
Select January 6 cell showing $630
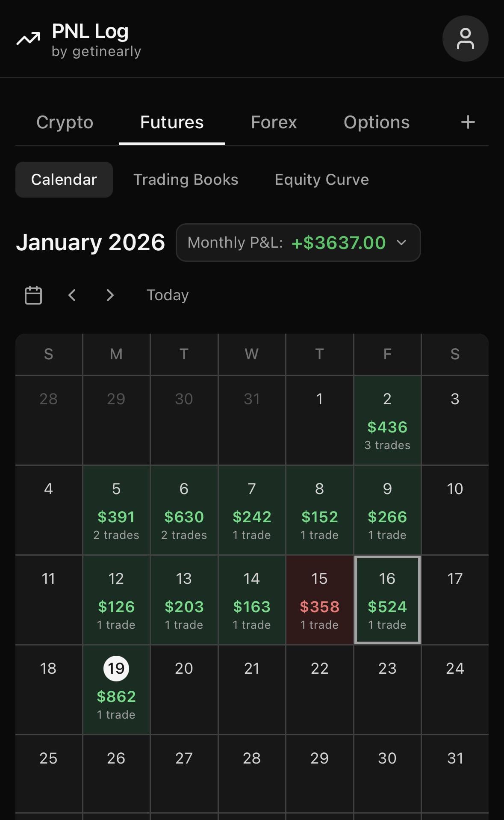184,510
